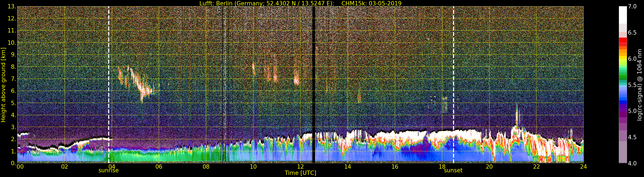644x177 pixels.
Task: Click the '4.' height tick label
Action: point(14,115)
